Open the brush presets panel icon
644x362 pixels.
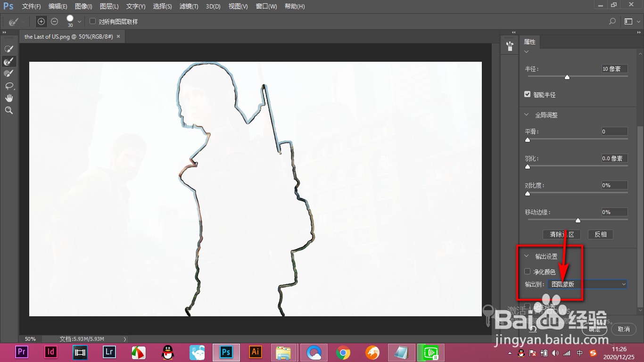pyautogui.click(x=510, y=46)
